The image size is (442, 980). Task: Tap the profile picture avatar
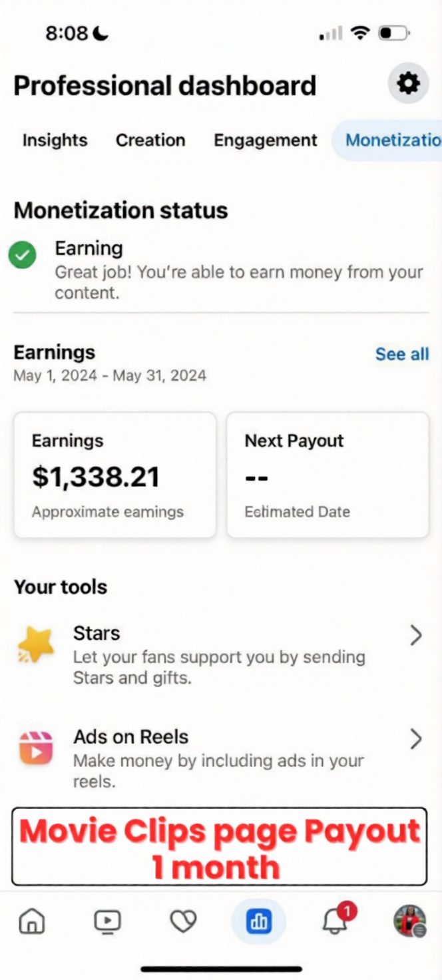pyautogui.click(x=409, y=921)
